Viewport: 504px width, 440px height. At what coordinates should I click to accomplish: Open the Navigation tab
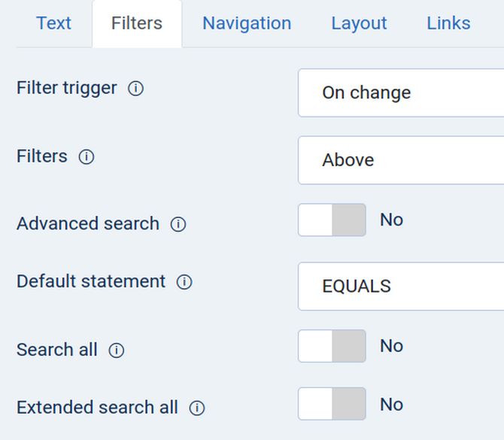(x=247, y=23)
